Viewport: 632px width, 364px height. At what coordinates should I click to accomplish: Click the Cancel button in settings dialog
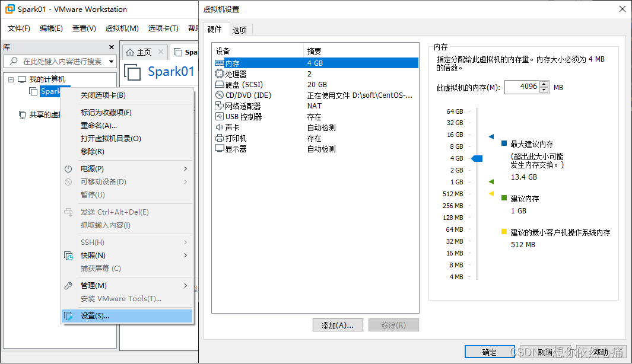tap(545, 352)
